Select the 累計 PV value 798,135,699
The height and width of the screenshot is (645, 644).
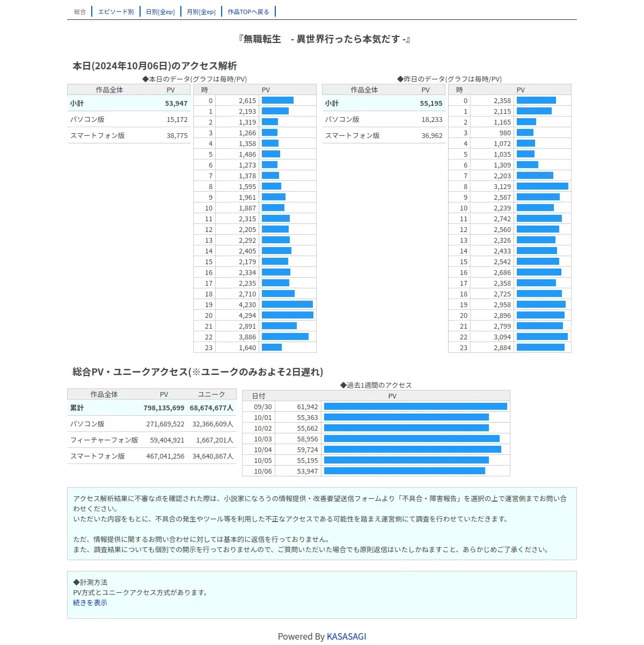pyautogui.click(x=164, y=408)
